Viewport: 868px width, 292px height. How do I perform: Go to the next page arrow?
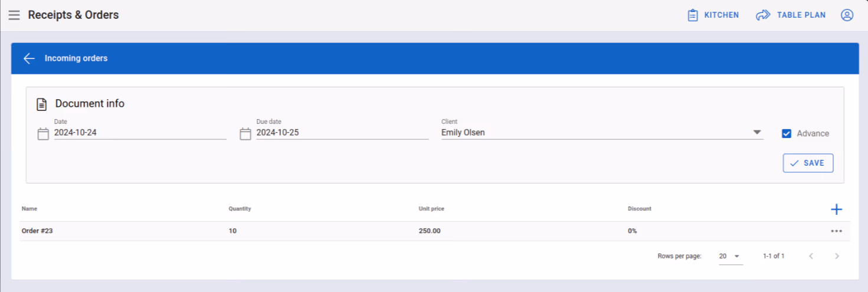pyautogui.click(x=836, y=256)
